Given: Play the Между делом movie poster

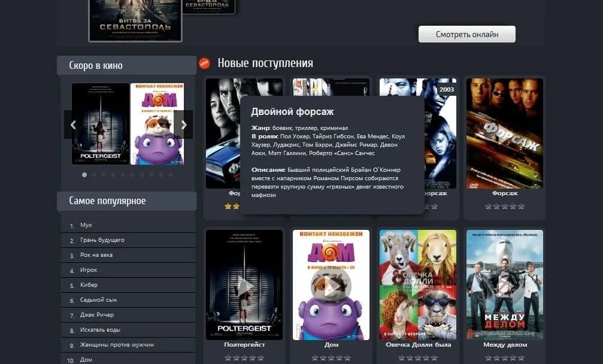Looking at the screenshot, I should point(505,285).
